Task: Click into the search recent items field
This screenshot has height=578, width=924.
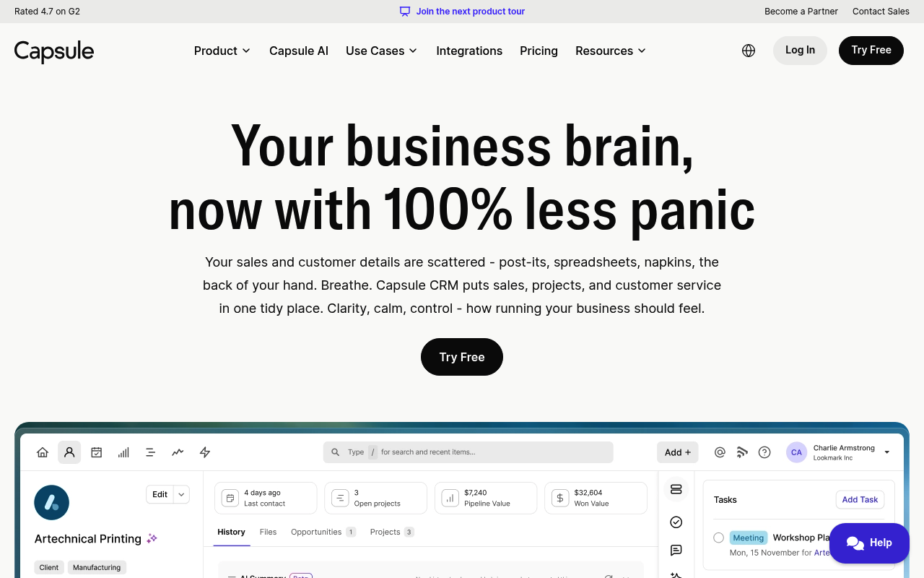Action: (x=468, y=452)
